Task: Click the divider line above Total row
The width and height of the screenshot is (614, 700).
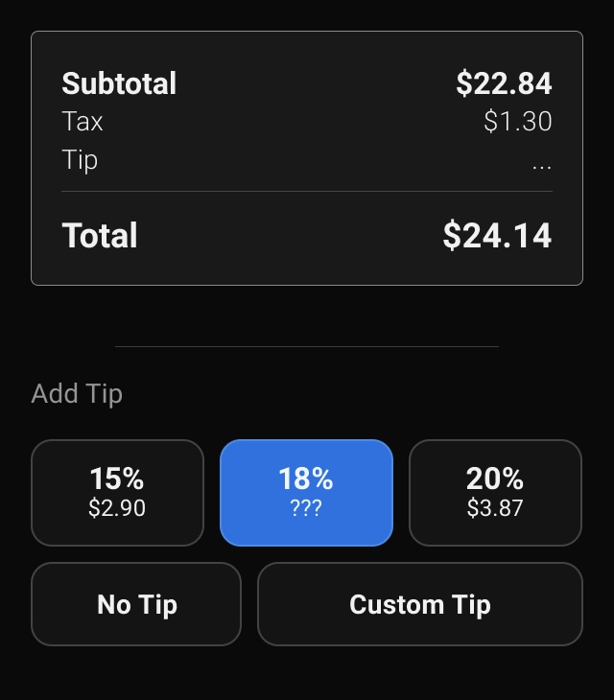Action: point(307,192)
